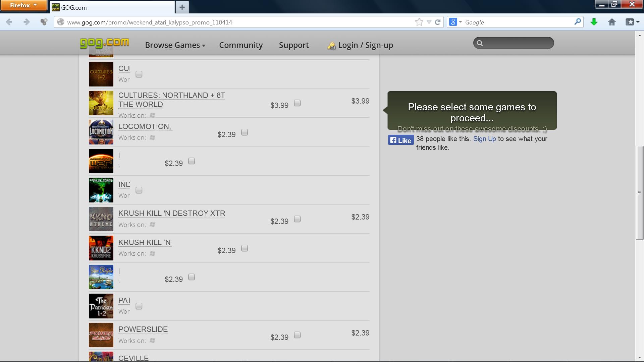This screenshot has width=644, height=362.
Task: Open CULTURES: NORTHLAND + 8TH WONDER link
Action: pos(172,100)
